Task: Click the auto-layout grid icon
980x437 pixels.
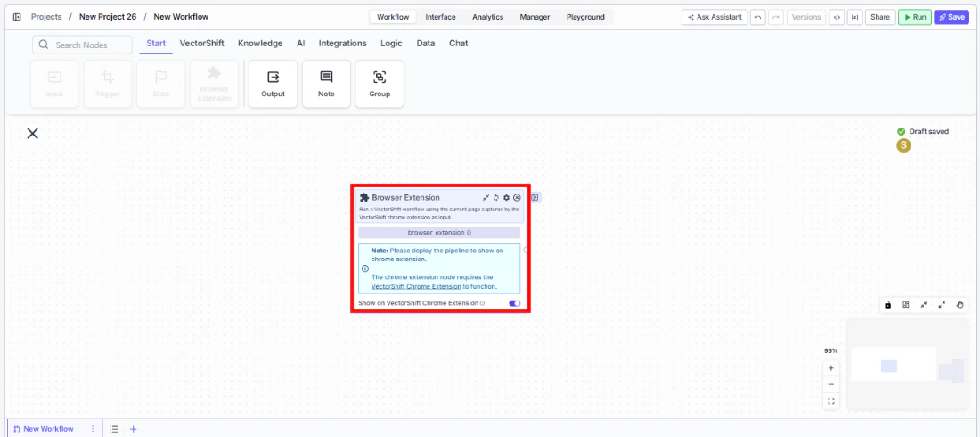Action: click(906, 305)
